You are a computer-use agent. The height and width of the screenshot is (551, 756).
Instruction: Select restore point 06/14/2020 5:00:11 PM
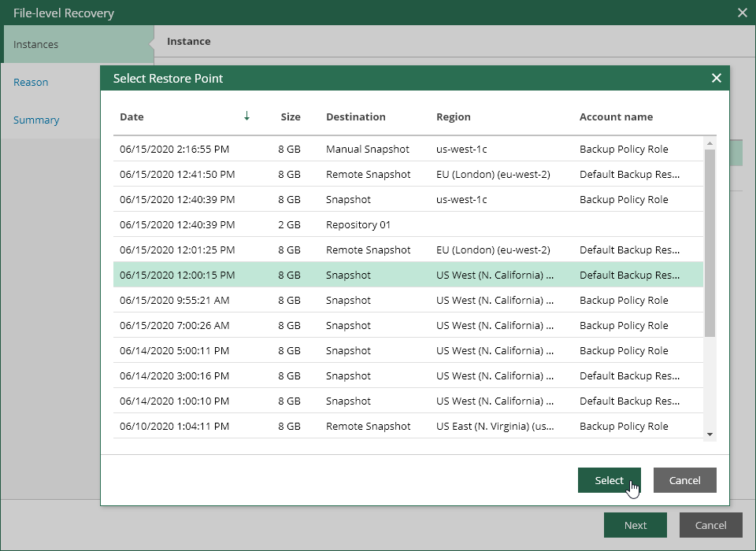(x=408, y=350)
